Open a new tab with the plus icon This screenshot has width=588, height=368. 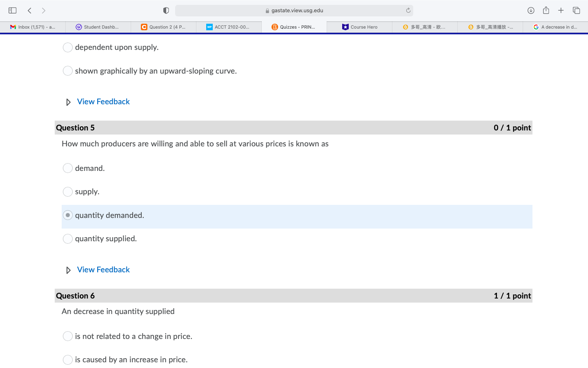click(561, 10)
